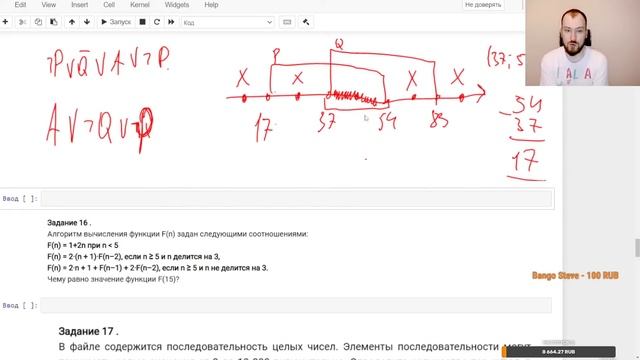Click the vertical scrollbar thumb of the notebook
640x360 pixels.
point(637,248)
